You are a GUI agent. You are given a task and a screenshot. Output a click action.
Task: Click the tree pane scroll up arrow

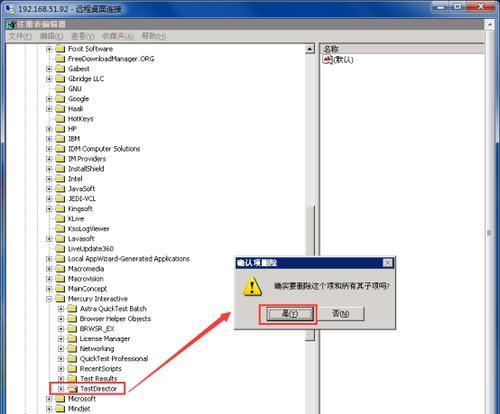[x=310, y=49]
